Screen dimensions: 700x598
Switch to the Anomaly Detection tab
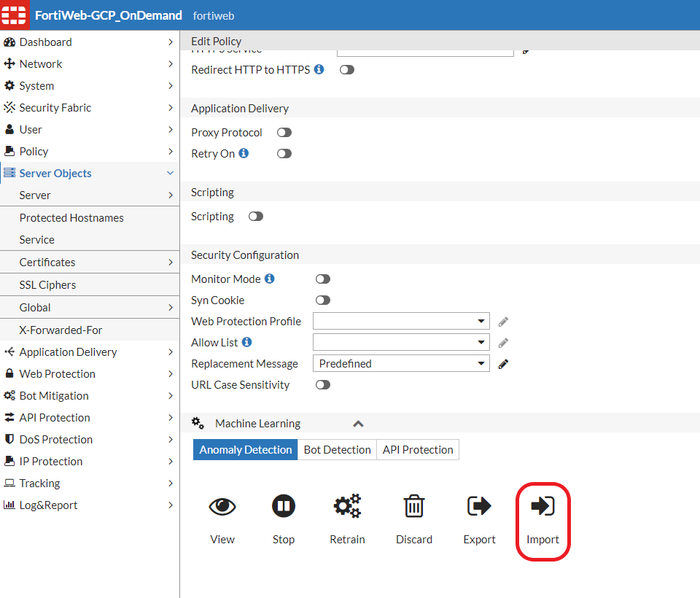pyautogui.click(x=246, y=450)
